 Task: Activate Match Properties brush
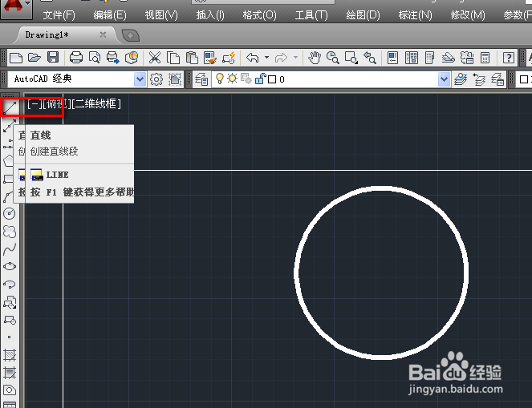[210, 58]
